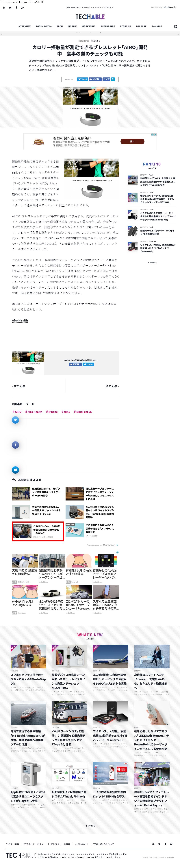Image resolution: width=180 pixels, height=868 pixels.
Task: Close the banner ad with its X icon
Action: click(155, 134)
